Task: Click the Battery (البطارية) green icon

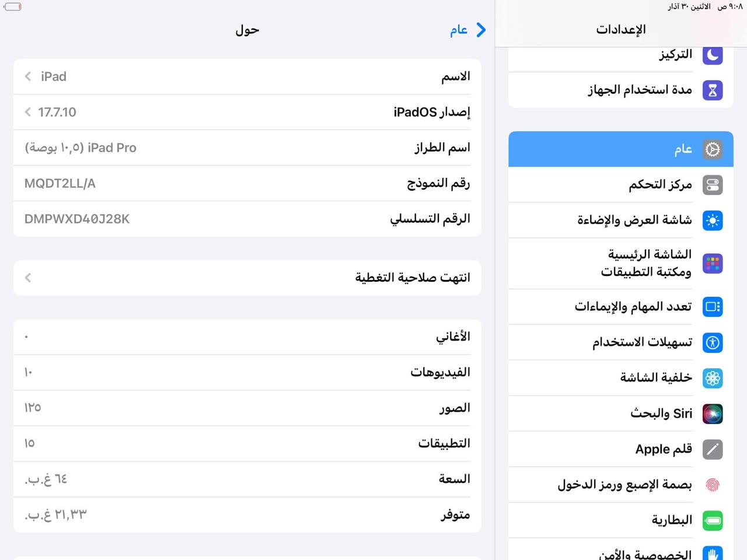Action: (x=713, y=520)
